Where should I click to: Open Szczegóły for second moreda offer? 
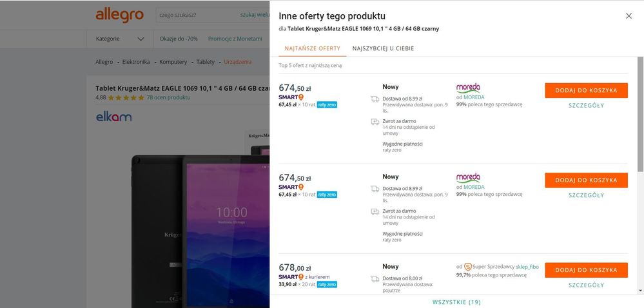[586, 195]
